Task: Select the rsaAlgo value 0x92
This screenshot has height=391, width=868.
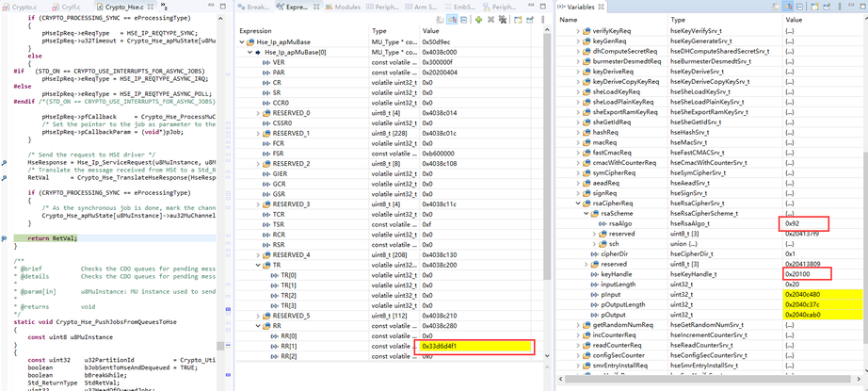Action: [x=792, y=223]
